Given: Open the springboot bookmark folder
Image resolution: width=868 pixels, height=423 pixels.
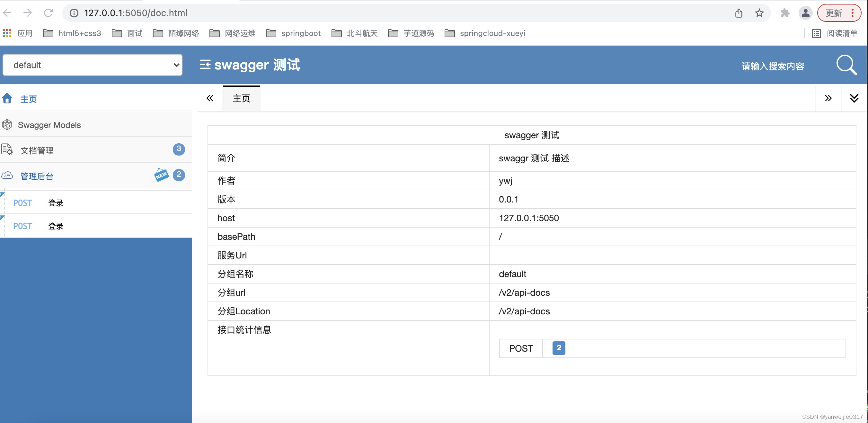Looking at the screenshot, I should coord(293,33).
